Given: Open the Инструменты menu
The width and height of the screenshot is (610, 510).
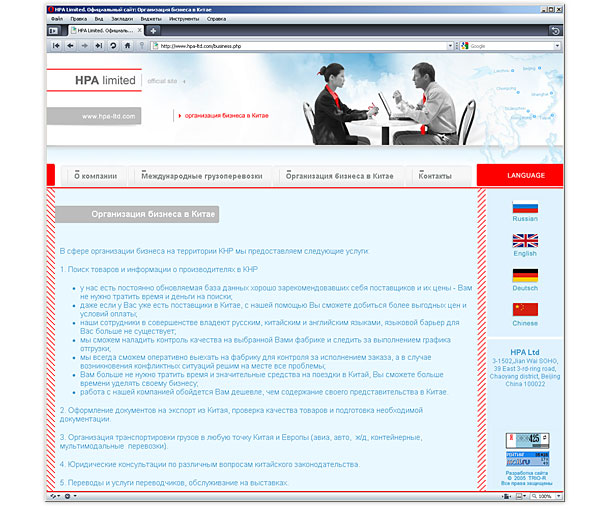Looking at the screenshot, I should [184, 19].
